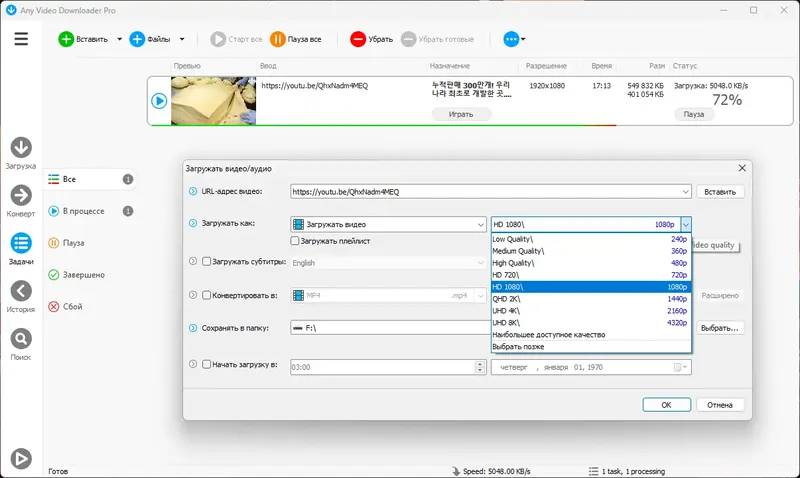This screenshot has width=800, height=478.
Task: Click Пауза все pause icon
Action: point(278,39)
